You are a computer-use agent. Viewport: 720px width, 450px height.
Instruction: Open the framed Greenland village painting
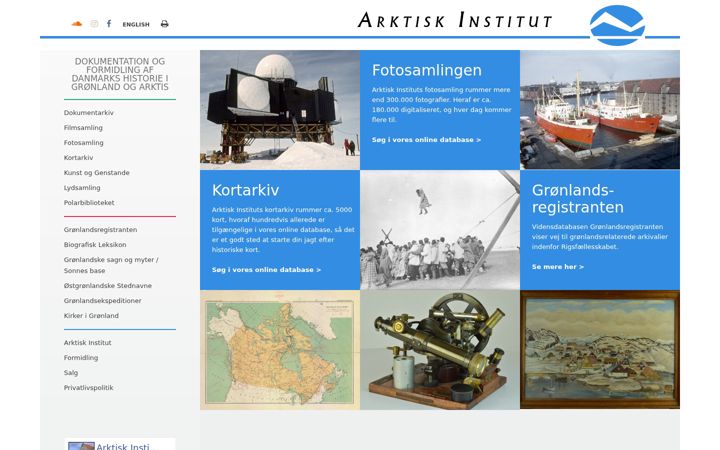point(600,350)
